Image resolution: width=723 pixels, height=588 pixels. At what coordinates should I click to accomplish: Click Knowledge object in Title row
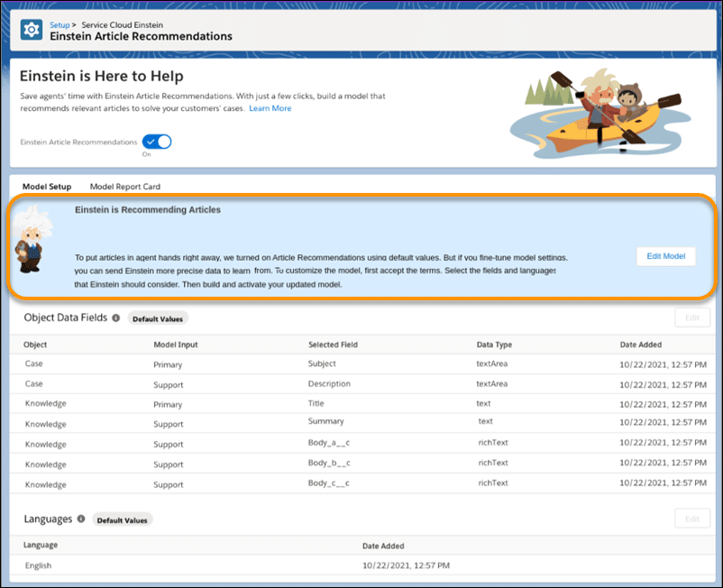pos(46,403)
